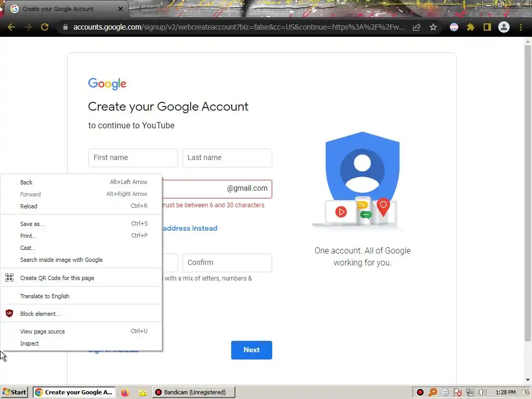This screenshot has height=399, width=532.
Task: Click the yellow icon next to Firefox in taskbar
Action: [142, 393]
